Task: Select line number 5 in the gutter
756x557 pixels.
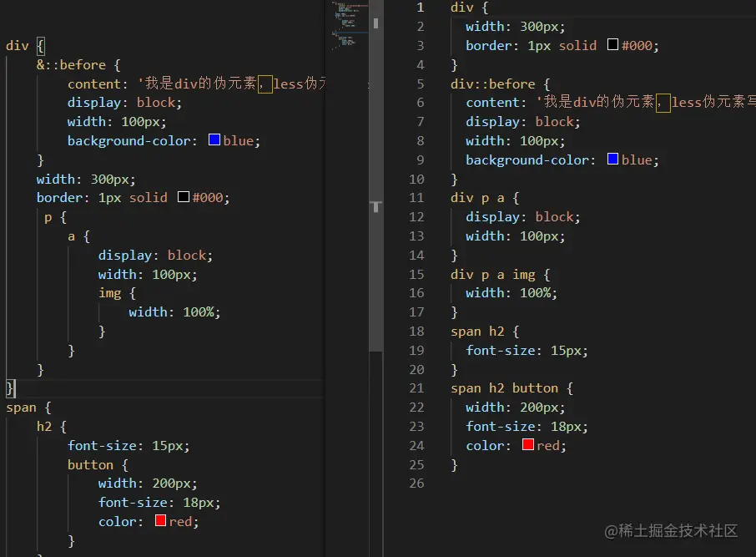Action: coord(421,84)
